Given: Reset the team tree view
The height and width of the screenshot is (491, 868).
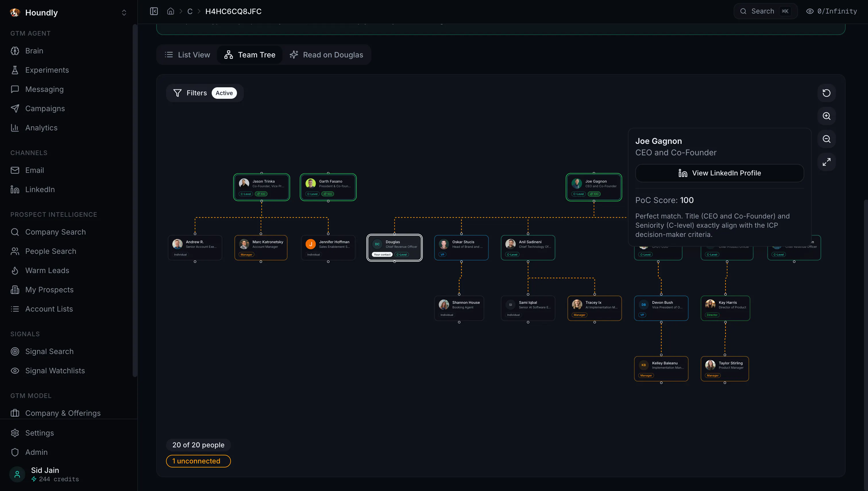Looking at the screenshot, I should (826, 93).
